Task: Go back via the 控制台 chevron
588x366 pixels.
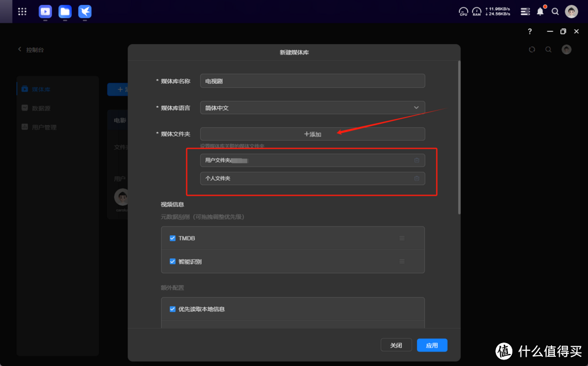Action: pos(20,50)
